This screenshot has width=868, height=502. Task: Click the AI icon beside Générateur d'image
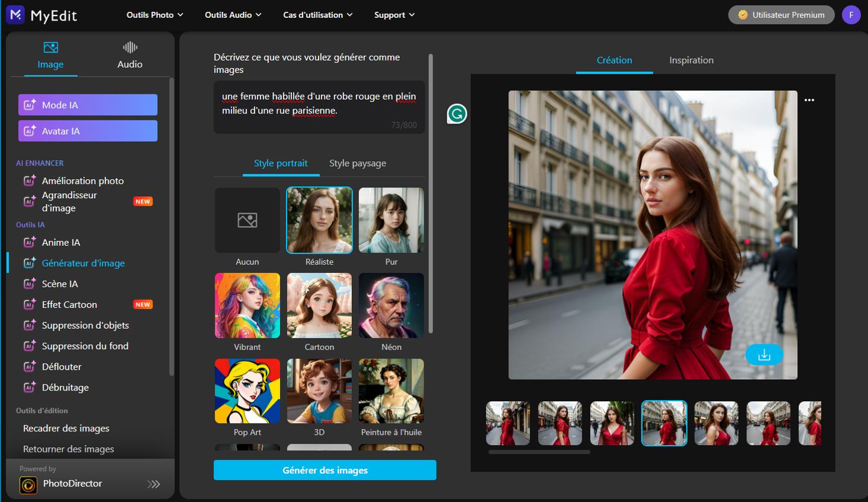[30, 263]
